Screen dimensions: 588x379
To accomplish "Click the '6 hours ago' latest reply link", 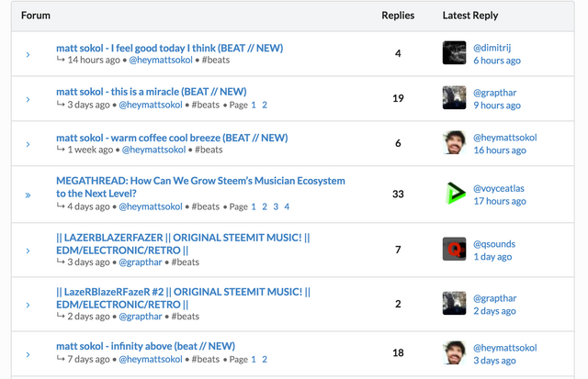I will [496, 61].
